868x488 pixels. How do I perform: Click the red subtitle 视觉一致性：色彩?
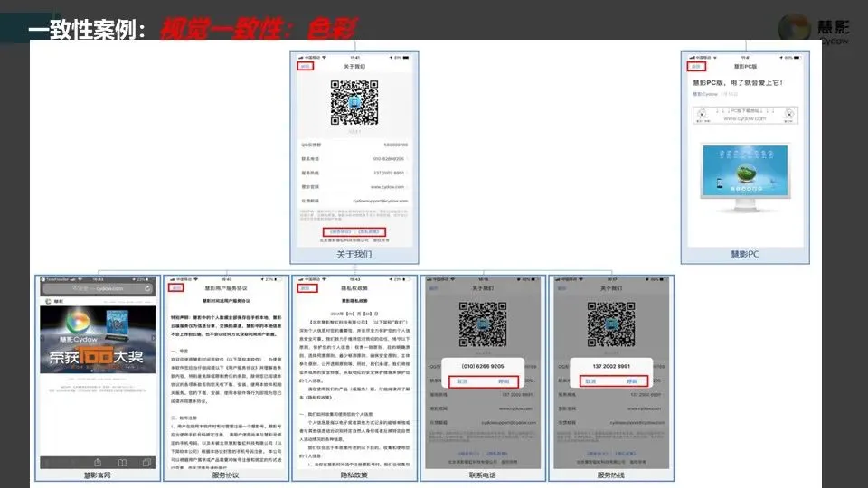(259, 29)
